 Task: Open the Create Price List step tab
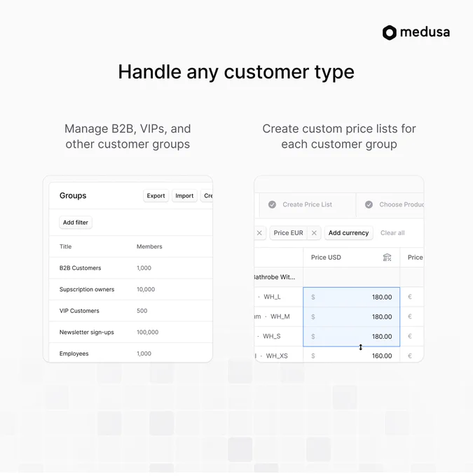[308, 204]
